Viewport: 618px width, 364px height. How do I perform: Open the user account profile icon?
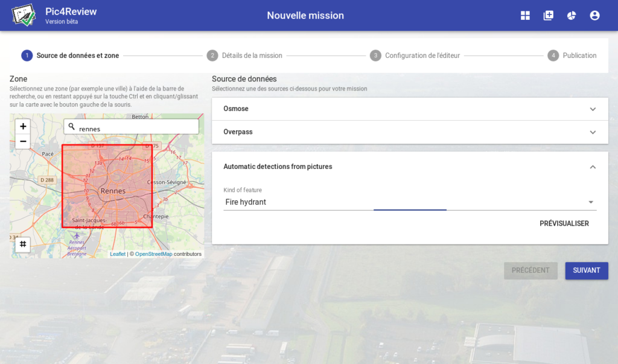(x=594, y=16)
